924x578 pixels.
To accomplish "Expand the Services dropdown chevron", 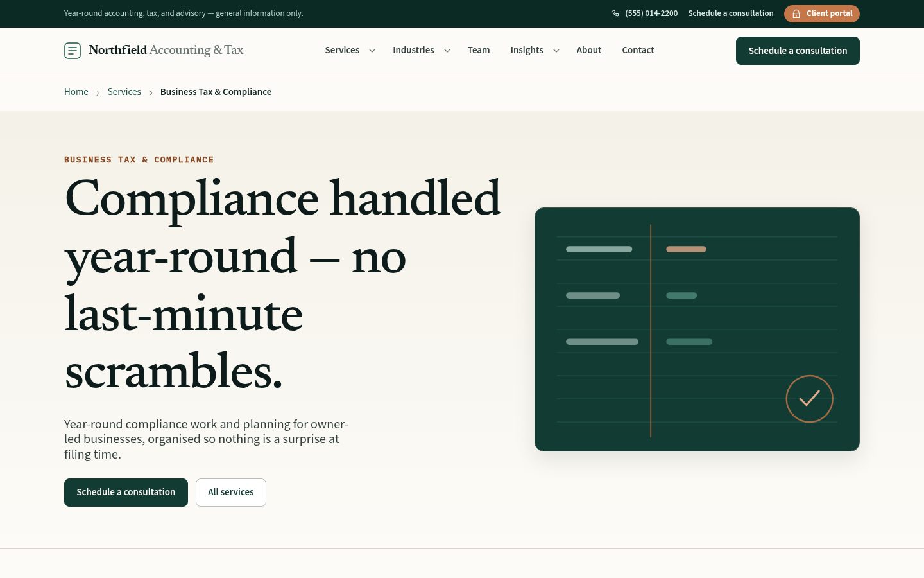I will tap(372, 51).
